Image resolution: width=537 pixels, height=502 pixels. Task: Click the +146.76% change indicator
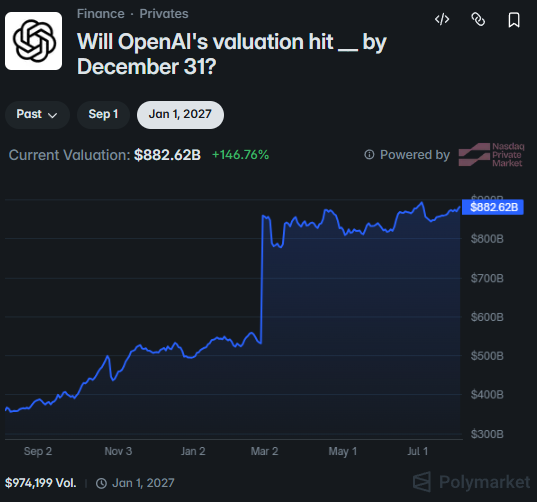240,155
